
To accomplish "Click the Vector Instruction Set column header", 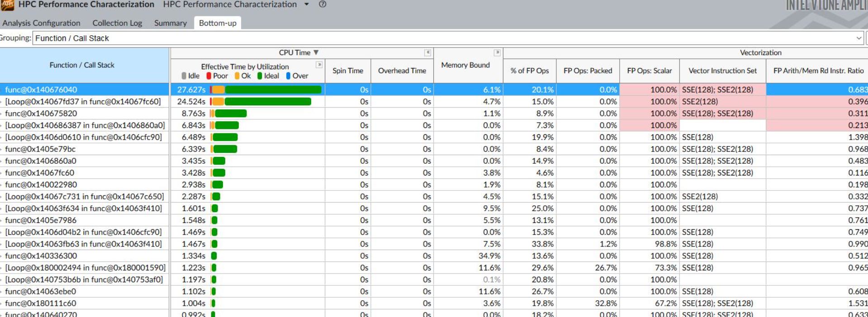I will point(722,71).
